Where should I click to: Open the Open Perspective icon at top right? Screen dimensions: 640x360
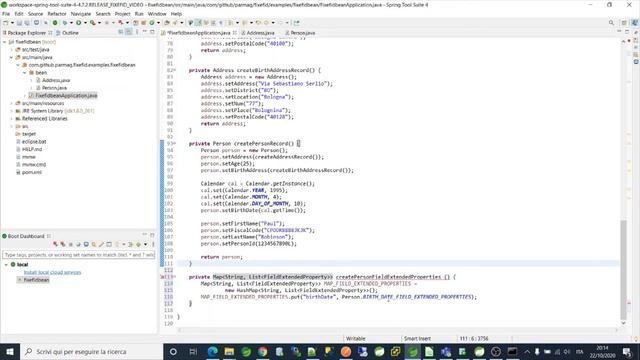point(624,23)
